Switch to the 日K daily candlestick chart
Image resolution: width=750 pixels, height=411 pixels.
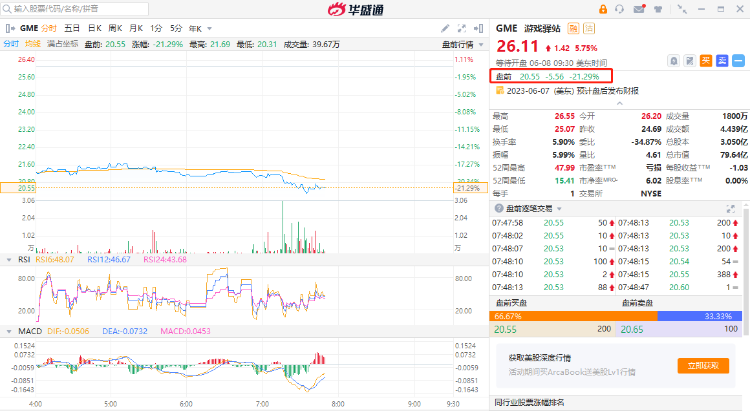click(x=94, y=28)
